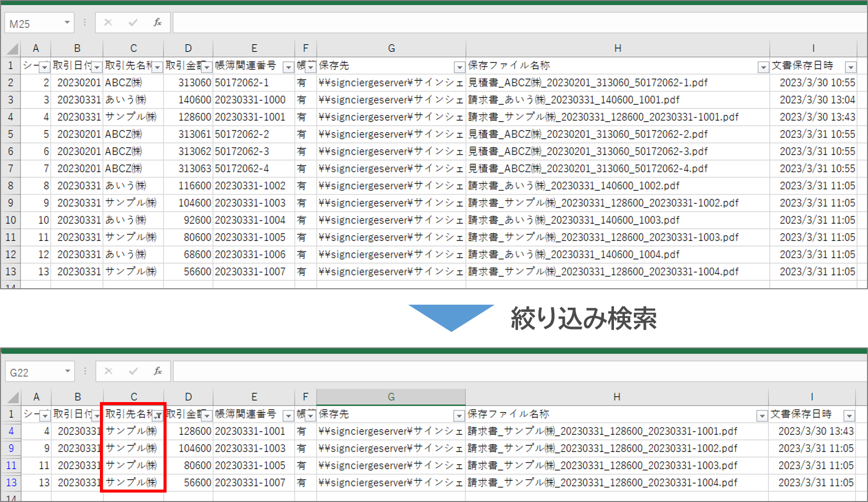Open the name box dropdown next to M25

click(67, 23)
